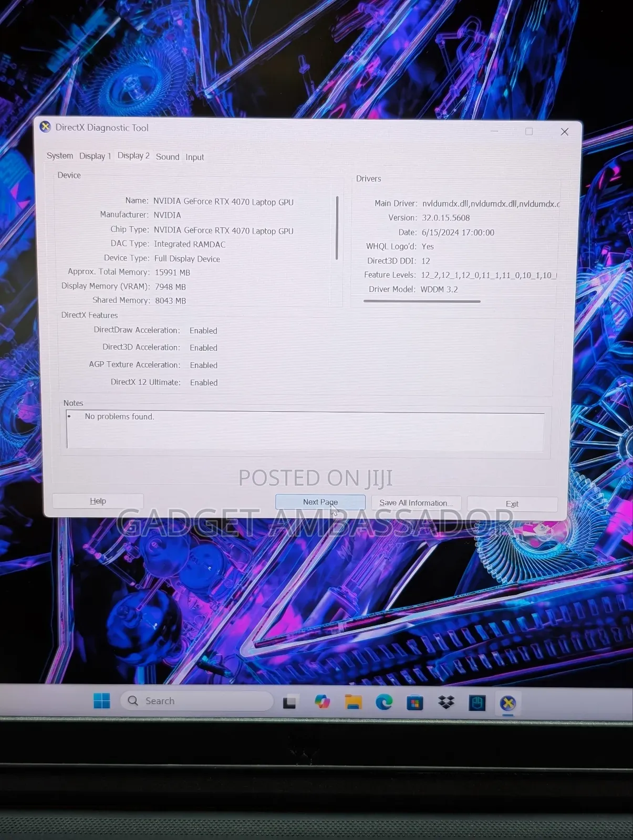
Task: Open the Input tab
Action: (x=194, y=157)
